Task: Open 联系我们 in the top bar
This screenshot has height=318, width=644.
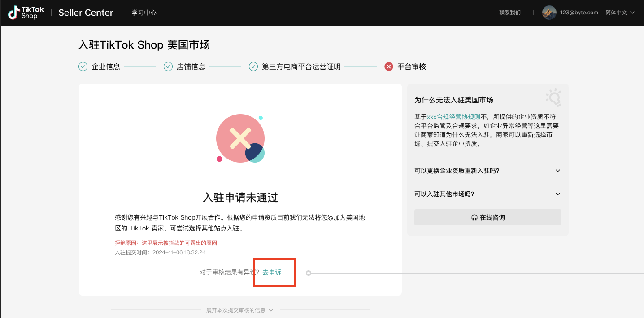Action: tap(509, 12)
